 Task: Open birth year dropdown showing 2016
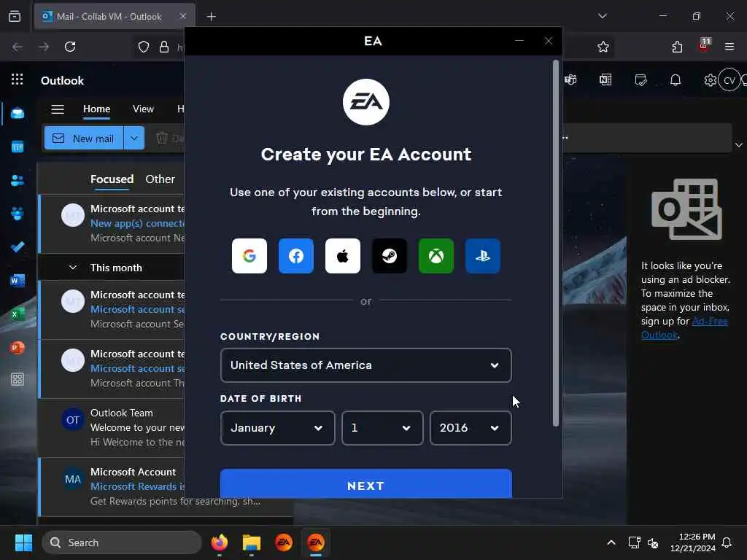click(471, 428)
